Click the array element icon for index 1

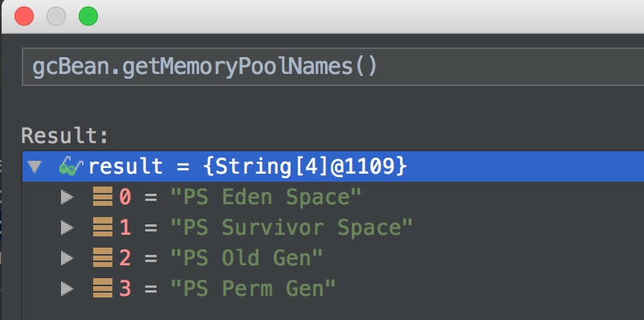[103, 227]
